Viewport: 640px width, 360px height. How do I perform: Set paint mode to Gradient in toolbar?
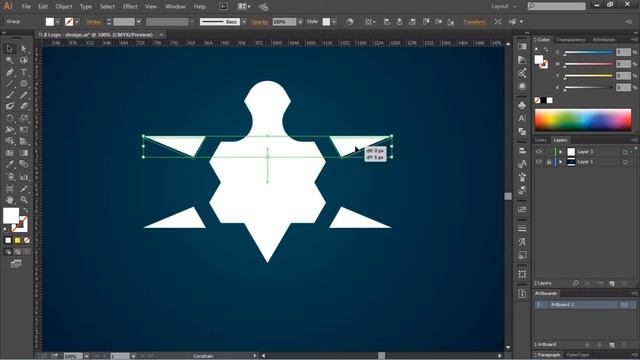18,240
